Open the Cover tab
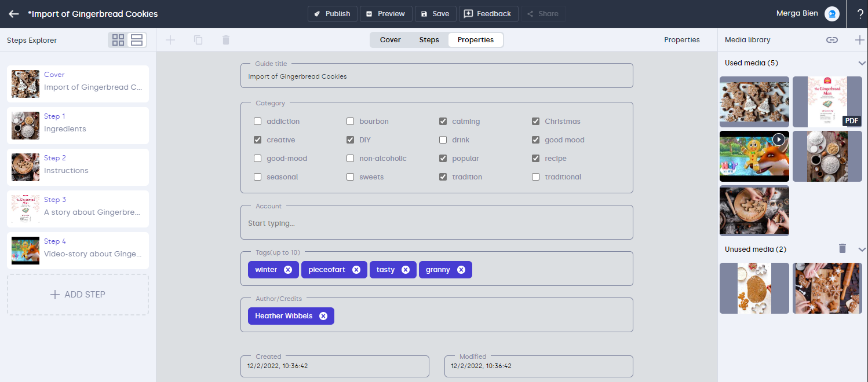The width and height of the screenshot is (868, 382). (x=390, y=40)
